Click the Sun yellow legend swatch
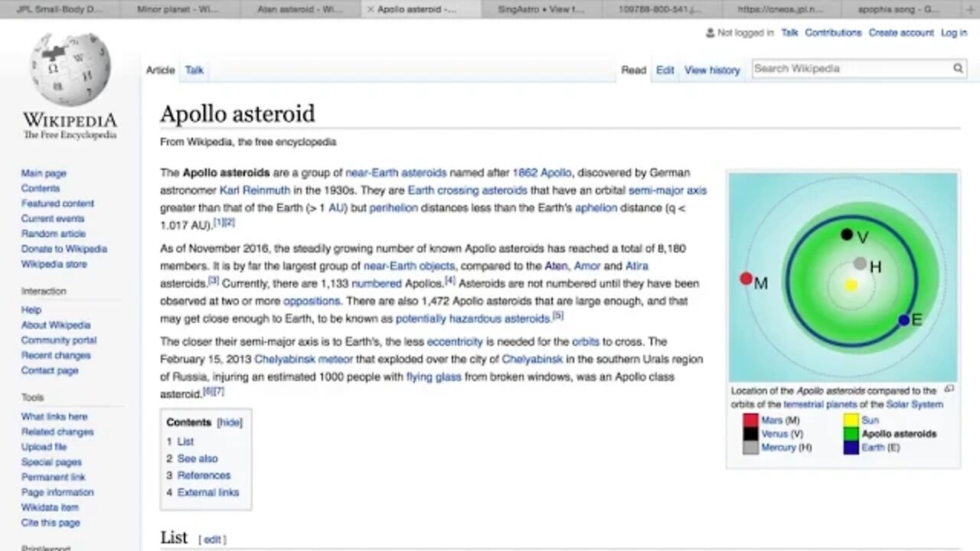This screenshot has height=551, width=980. pos(851,420)
